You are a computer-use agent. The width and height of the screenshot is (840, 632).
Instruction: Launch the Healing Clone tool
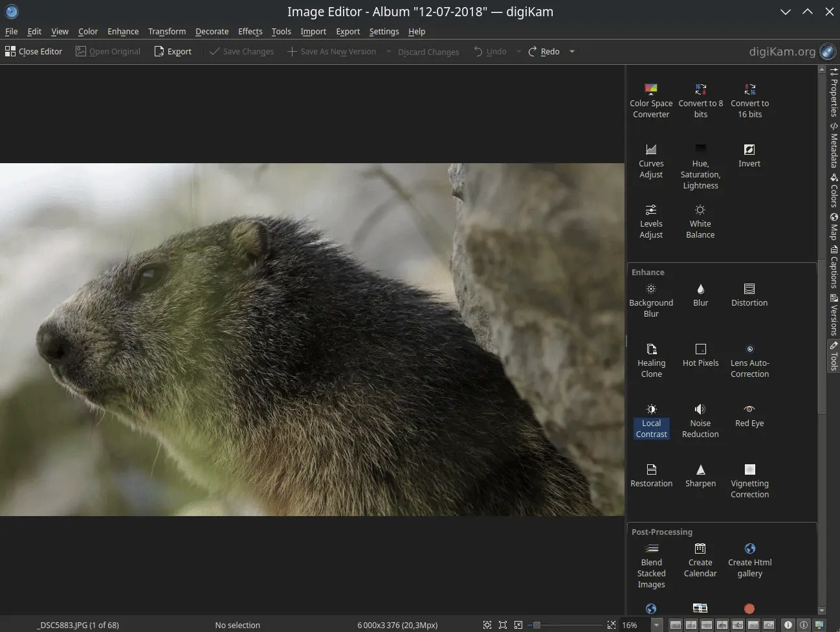(x=651, y=360)
